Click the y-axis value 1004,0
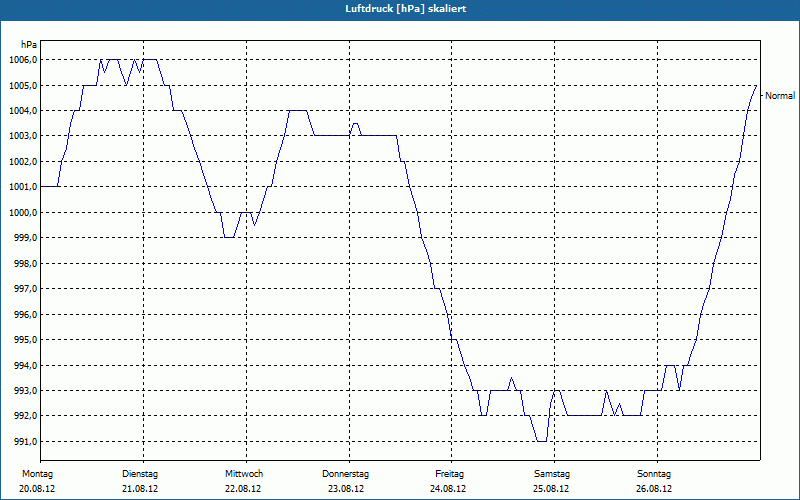This screenshot has width=800, height=500. (23, 111)
